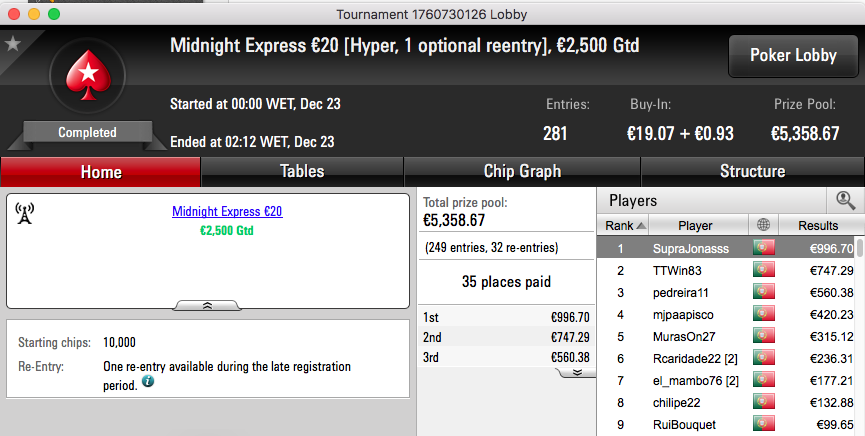Open the player search magnifier icon
865x436 pixels.
845,200
